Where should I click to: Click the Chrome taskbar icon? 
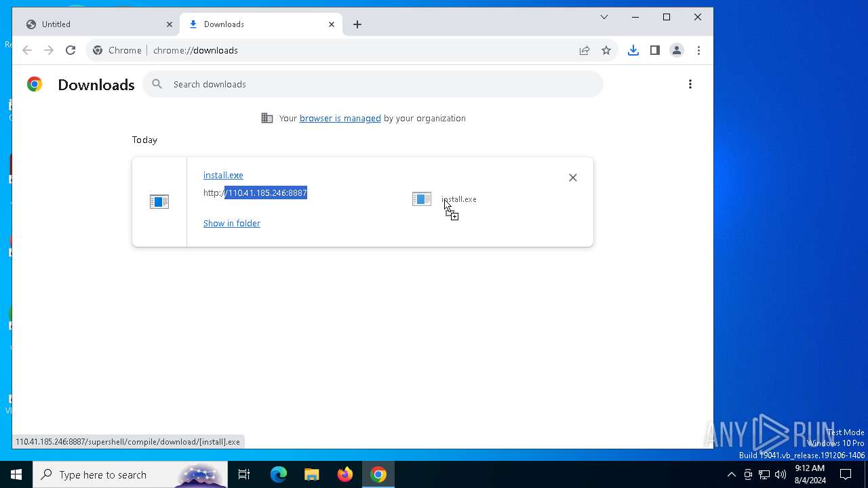378,474
